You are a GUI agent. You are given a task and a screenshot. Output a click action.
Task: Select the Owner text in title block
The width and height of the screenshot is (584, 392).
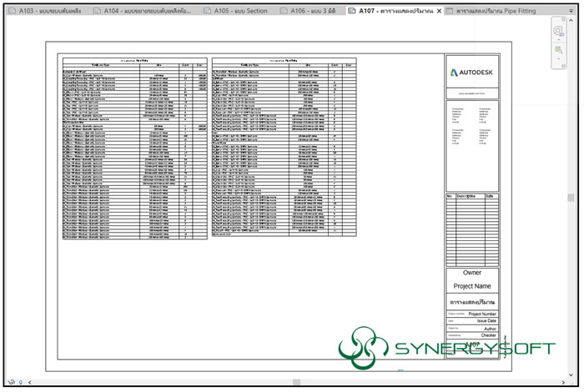pos(472,273)
